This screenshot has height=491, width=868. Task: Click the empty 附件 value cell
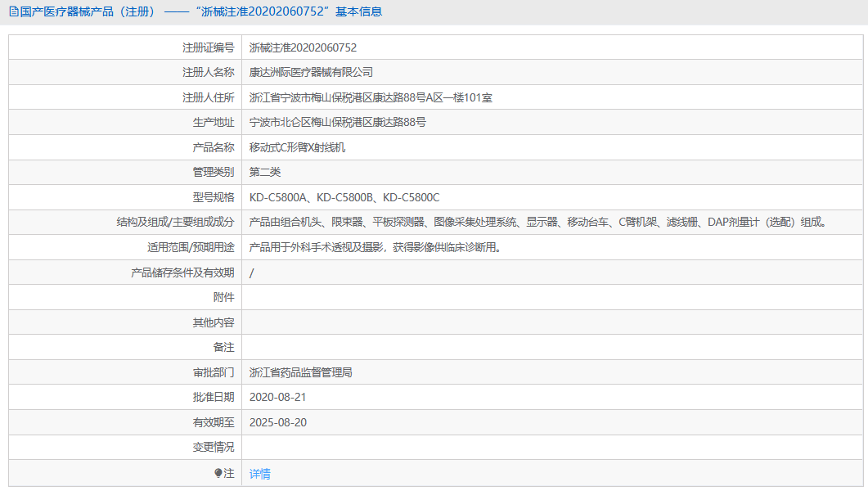553,297
